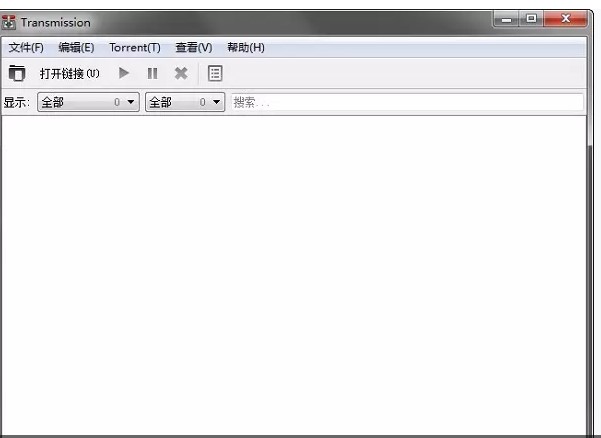Pause the torrent using the pause icon
The height and width of the screenshot is (438, 601).
click(x=152, y=73)
